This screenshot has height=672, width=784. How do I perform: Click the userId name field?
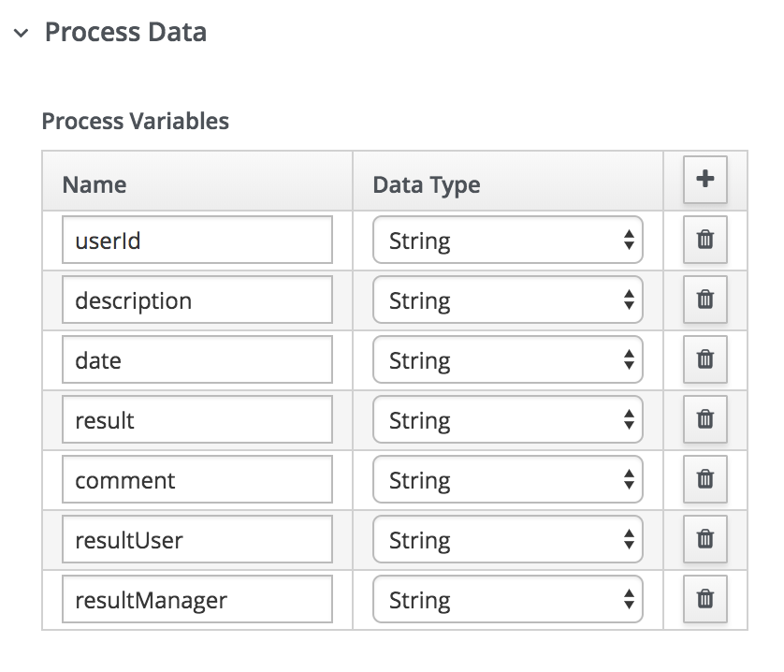pos(197,241)
